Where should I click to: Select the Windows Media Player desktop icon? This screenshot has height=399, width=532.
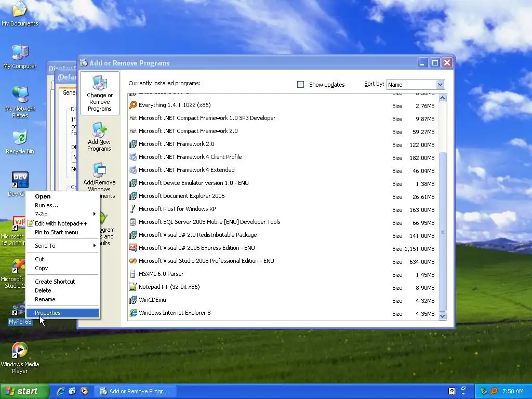click(20, 357)
